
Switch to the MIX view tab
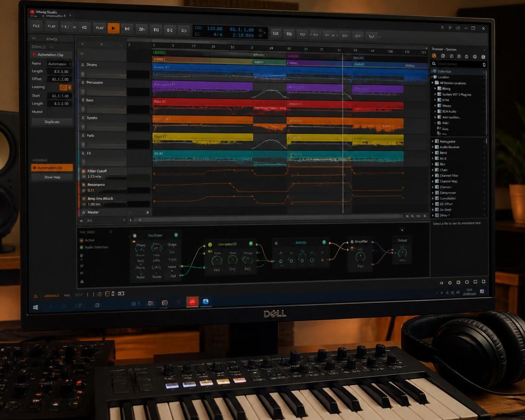tap(67, 295)
